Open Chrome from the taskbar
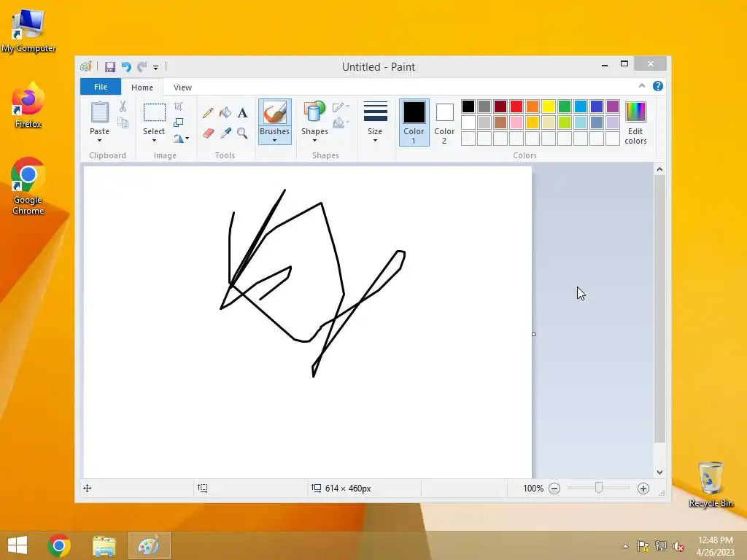 [x=59, y=545]
